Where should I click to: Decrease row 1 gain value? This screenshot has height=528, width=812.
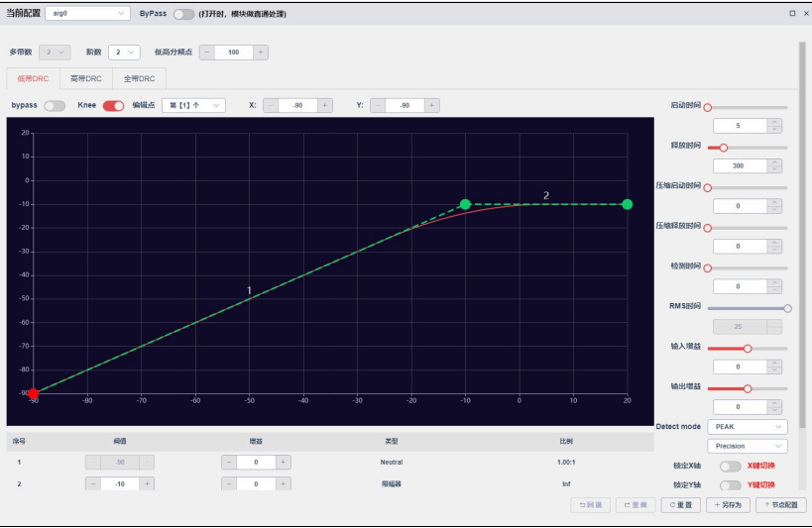(x=229, y=463)
